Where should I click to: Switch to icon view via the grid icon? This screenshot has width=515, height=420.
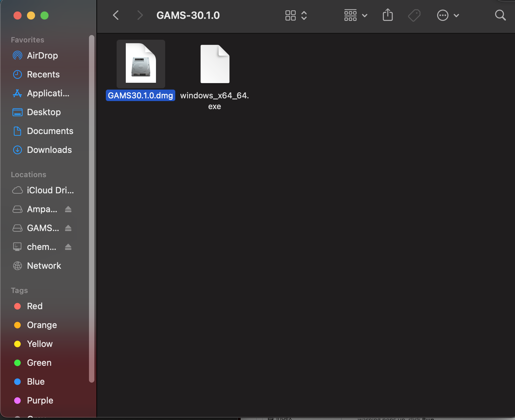pyautogui.click(x=291, y=15)
